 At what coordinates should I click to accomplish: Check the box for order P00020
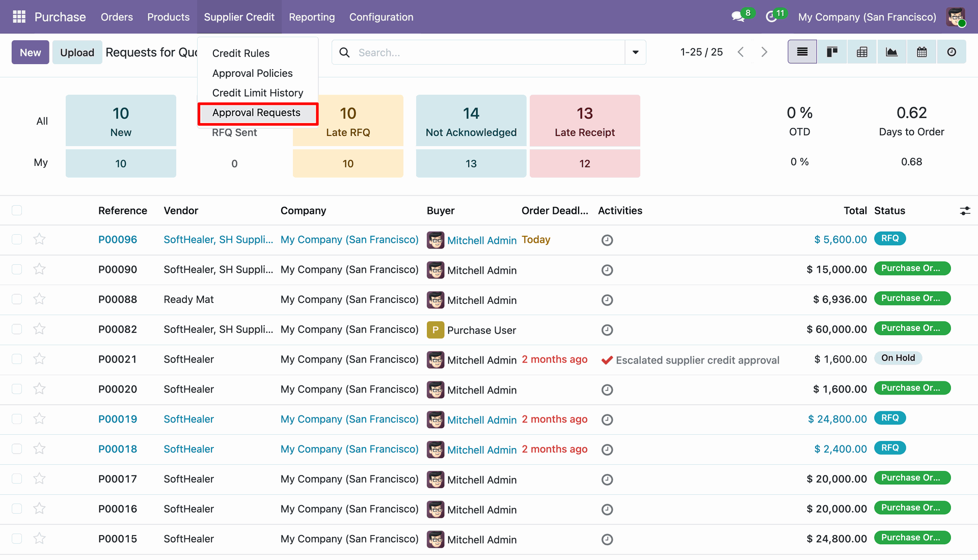(x=17, y=389)
